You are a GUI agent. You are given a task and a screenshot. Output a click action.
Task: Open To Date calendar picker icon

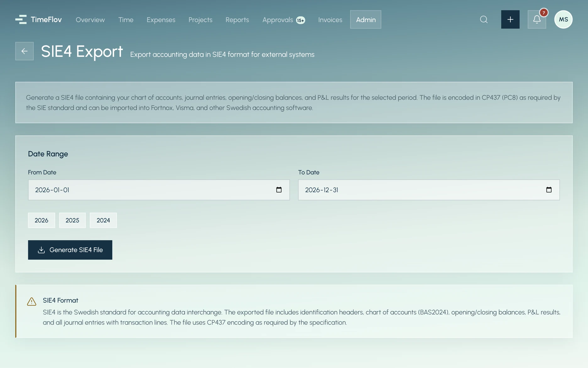pyautogui.click(x=549, y=190)
